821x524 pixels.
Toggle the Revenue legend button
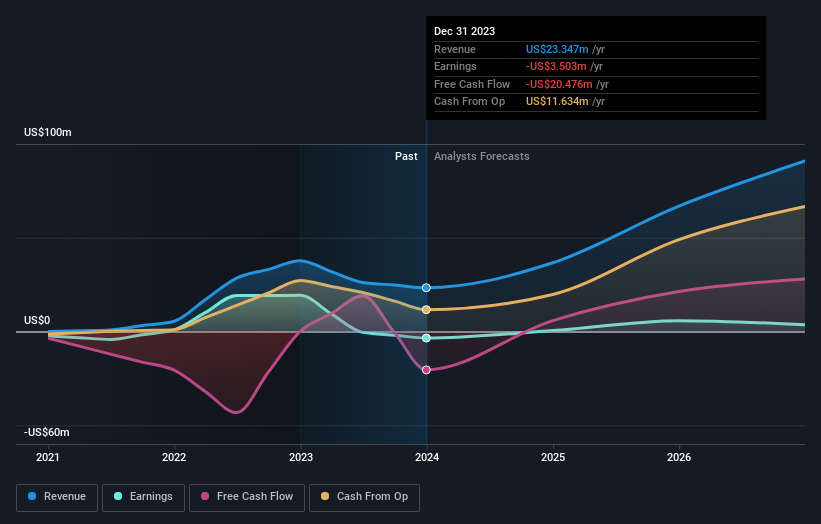(57, 497)
